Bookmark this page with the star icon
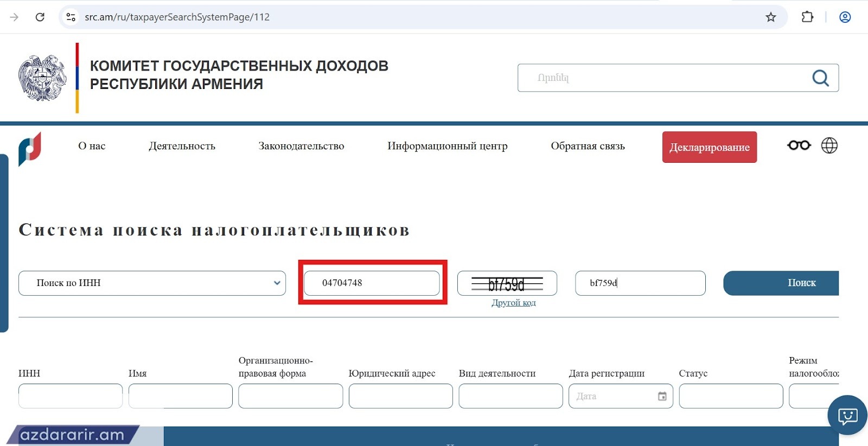 click(x=770, y=17)
